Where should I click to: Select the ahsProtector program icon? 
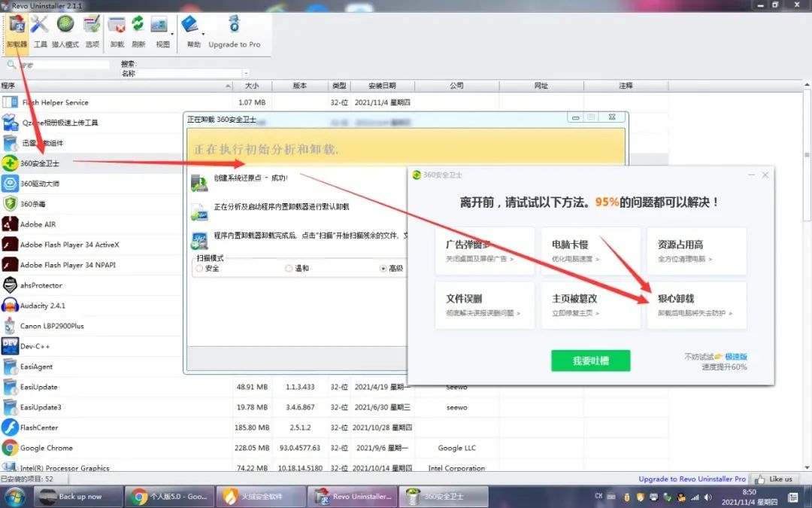(10, 285)
